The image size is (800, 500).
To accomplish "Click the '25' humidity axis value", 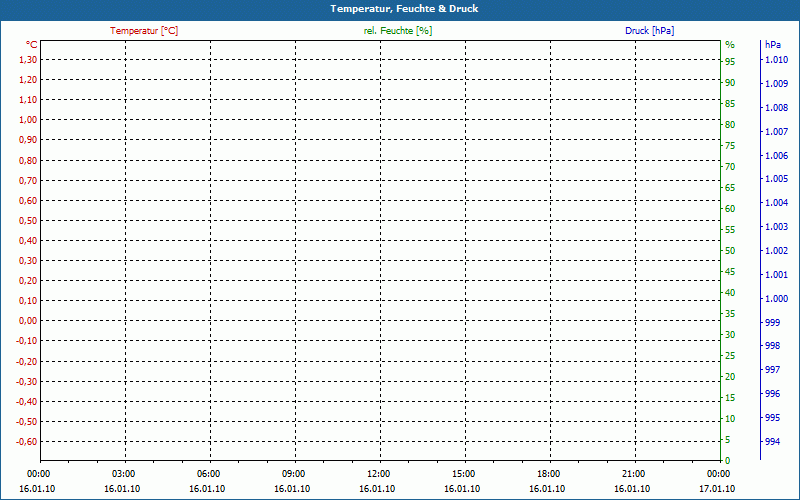I will (730, 356).
